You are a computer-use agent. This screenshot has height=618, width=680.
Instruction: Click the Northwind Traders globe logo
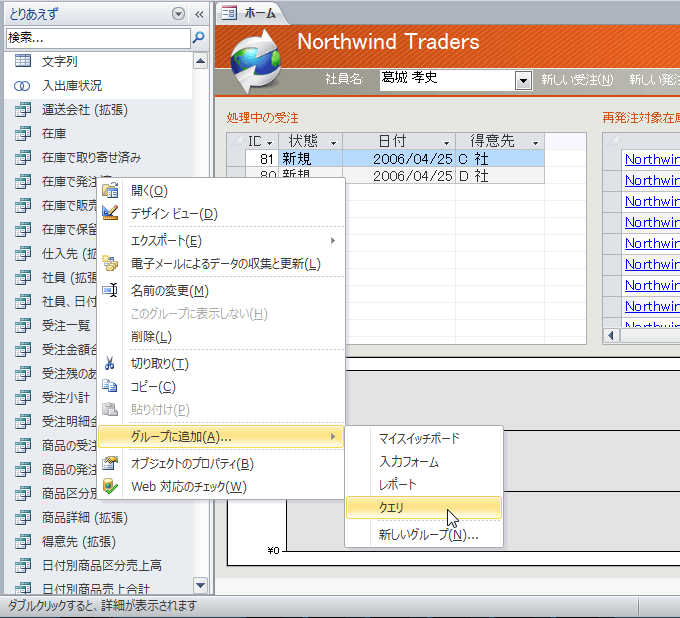pyautogui.click(x=255, y=61)
